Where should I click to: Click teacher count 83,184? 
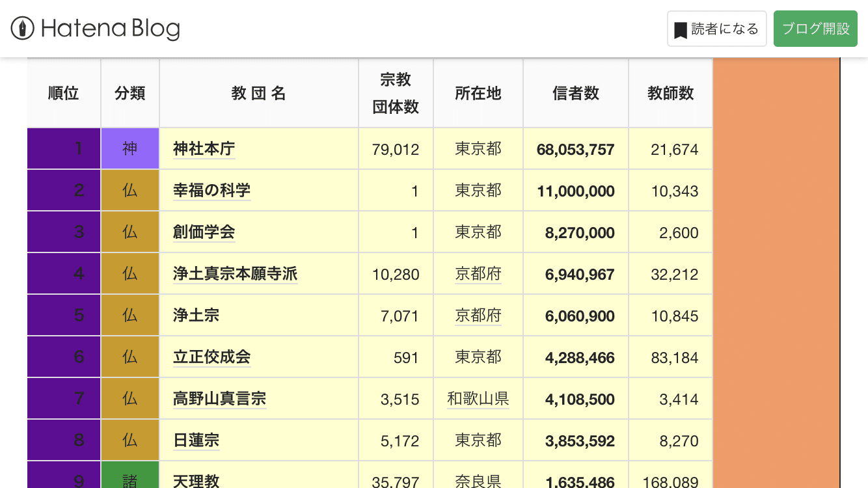(675, 358)
